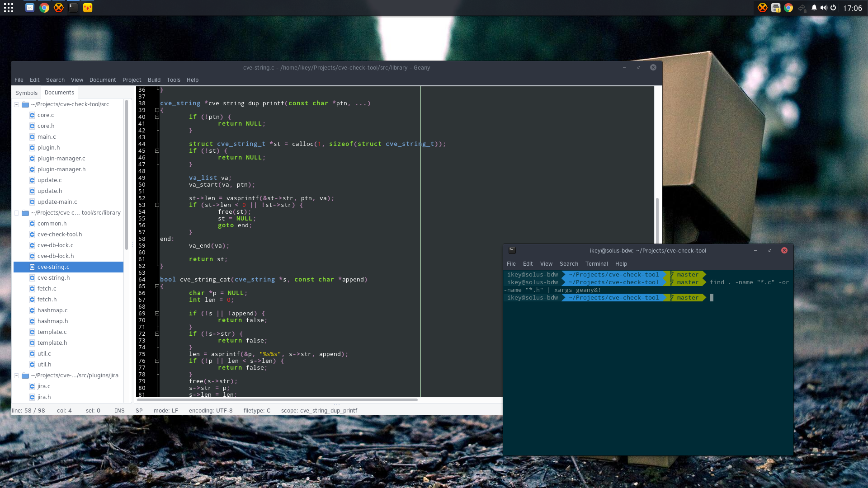Switch to the Symbols sidebar tab

26,93
